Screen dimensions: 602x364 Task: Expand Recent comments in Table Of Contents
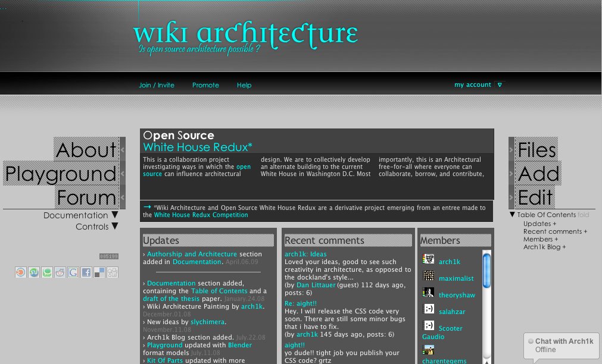pyautogui.click(x=555, y=231)
